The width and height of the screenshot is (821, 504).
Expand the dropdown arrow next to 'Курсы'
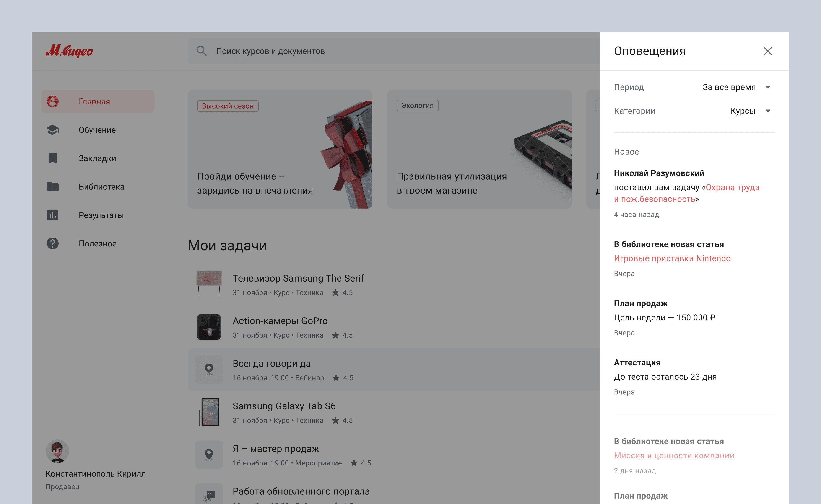coord(768,111)
